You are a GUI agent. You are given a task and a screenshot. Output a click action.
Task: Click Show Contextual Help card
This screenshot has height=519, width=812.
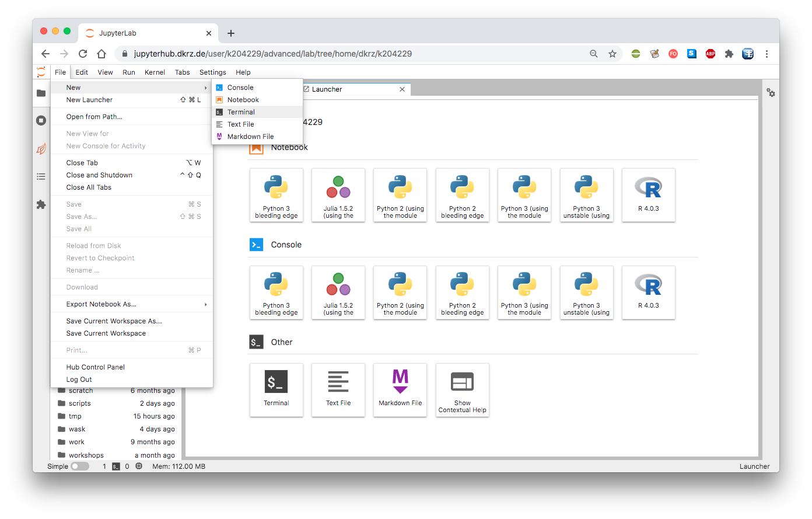pyautogui.click(x=463, y=390)
